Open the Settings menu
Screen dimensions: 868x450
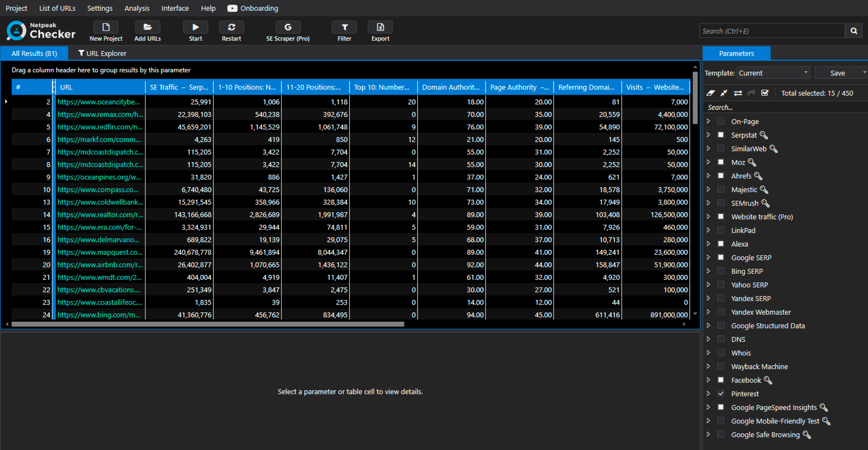tap(100, 8)
